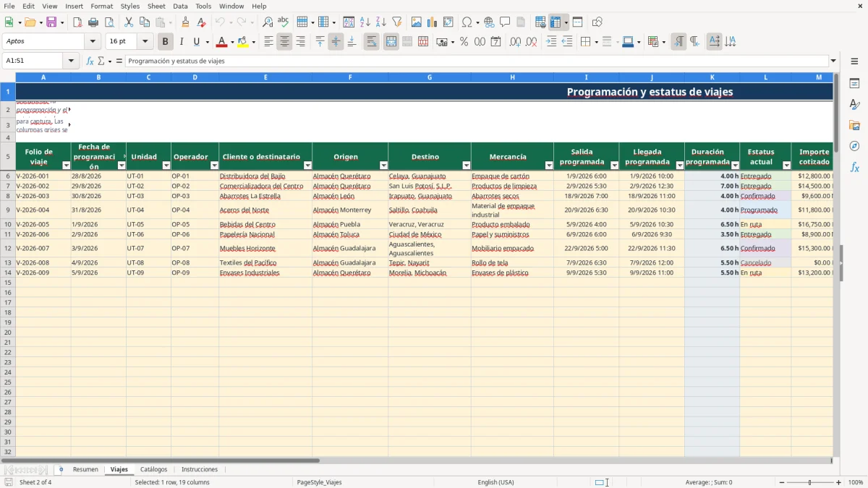This screenshot has width=868, height=488.
Task: Click the 100% zoom level in the status bar
Action: click(x=856, y=482)
